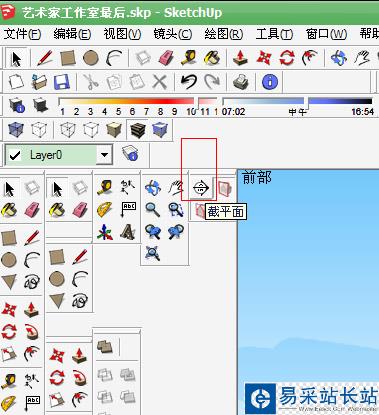
Task: Open the Layer Manager icon next to Layer0
Action: click(x=131, y=154)
